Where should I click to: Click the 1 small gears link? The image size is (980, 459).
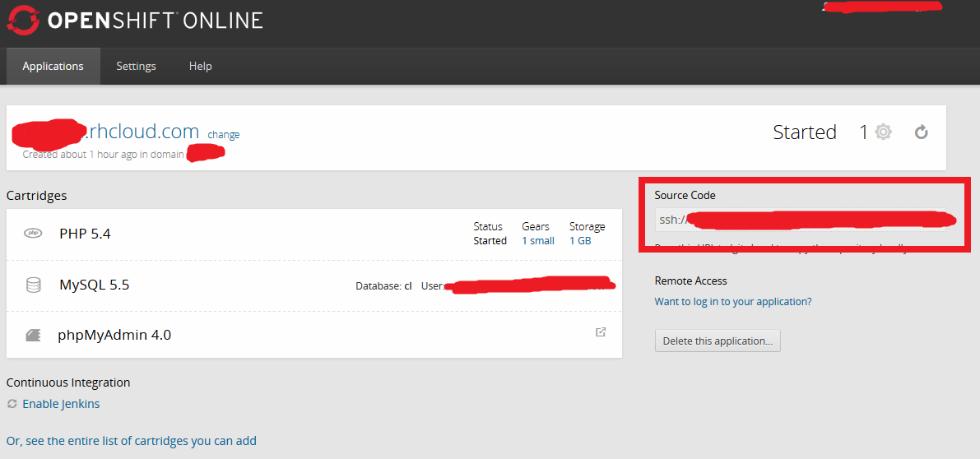point(538,240)
